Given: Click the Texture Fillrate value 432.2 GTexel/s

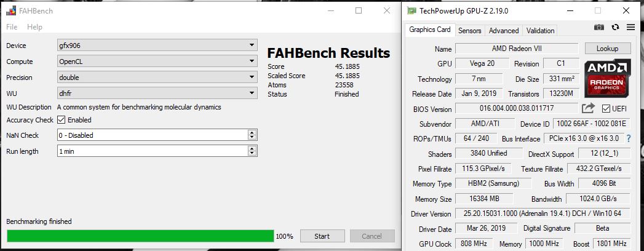Looking at the screenshot, I should [598, 169].
